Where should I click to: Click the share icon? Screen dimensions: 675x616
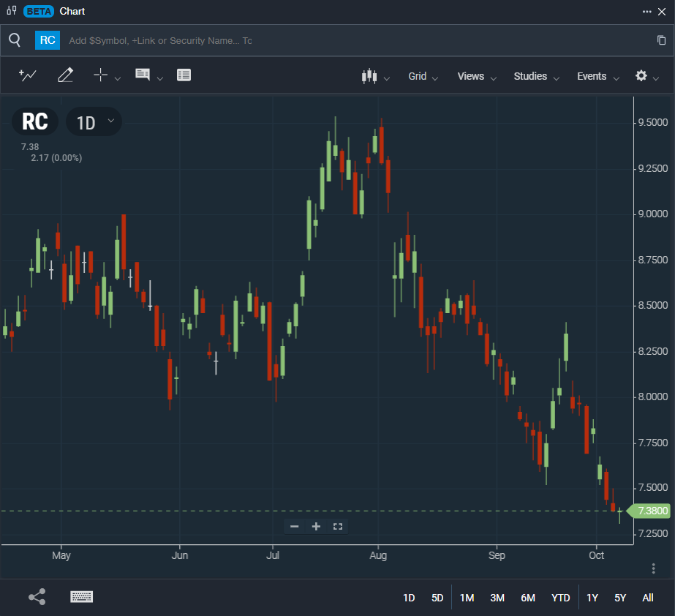pos(37,597)
